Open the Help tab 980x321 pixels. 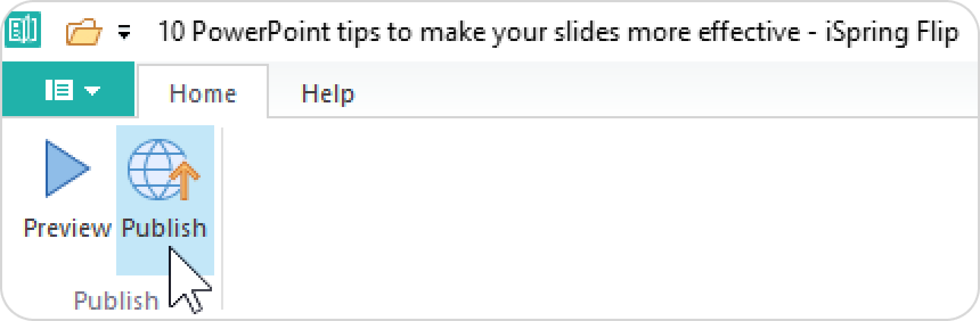328,93
